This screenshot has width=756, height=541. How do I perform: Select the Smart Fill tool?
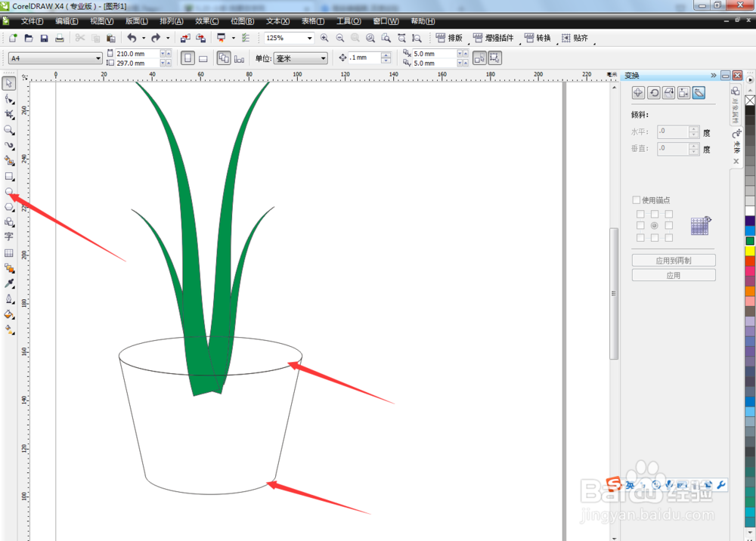coord(8,161)
